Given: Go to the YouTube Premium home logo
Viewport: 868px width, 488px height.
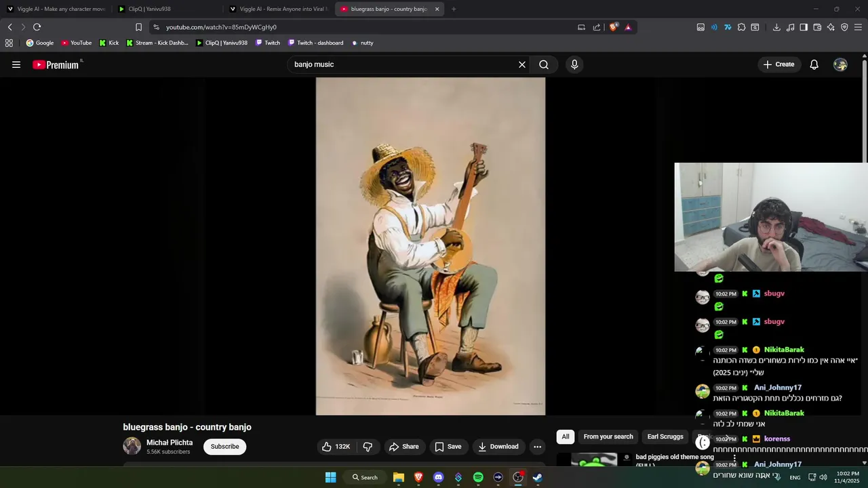Looking at the screenshot, I should 57,64.
